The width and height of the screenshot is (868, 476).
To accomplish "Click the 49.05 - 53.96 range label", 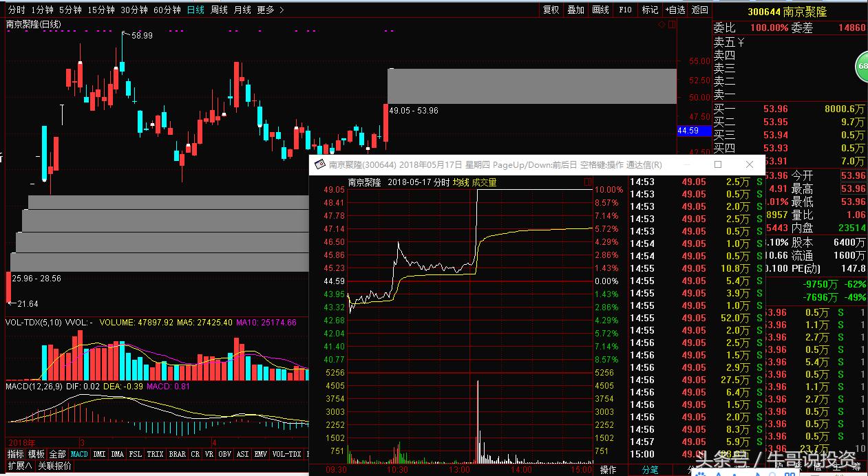I will coord(414,110).
